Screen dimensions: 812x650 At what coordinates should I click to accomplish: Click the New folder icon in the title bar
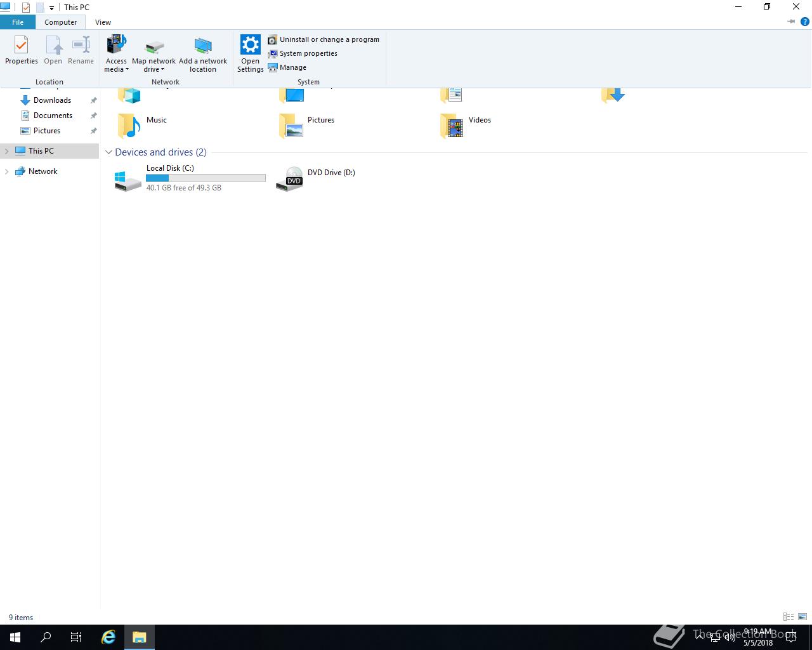coord(39,8)
